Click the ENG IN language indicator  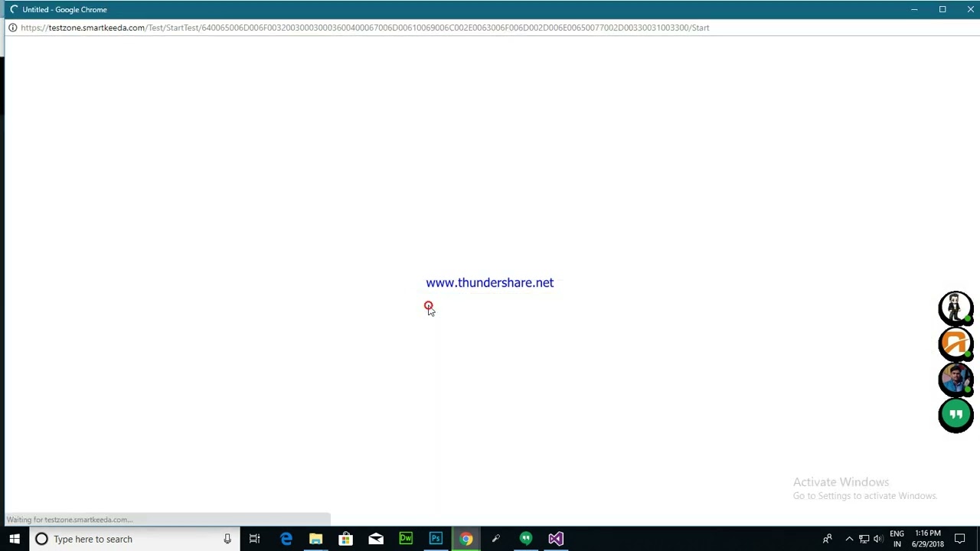click(x=897, y=539)
